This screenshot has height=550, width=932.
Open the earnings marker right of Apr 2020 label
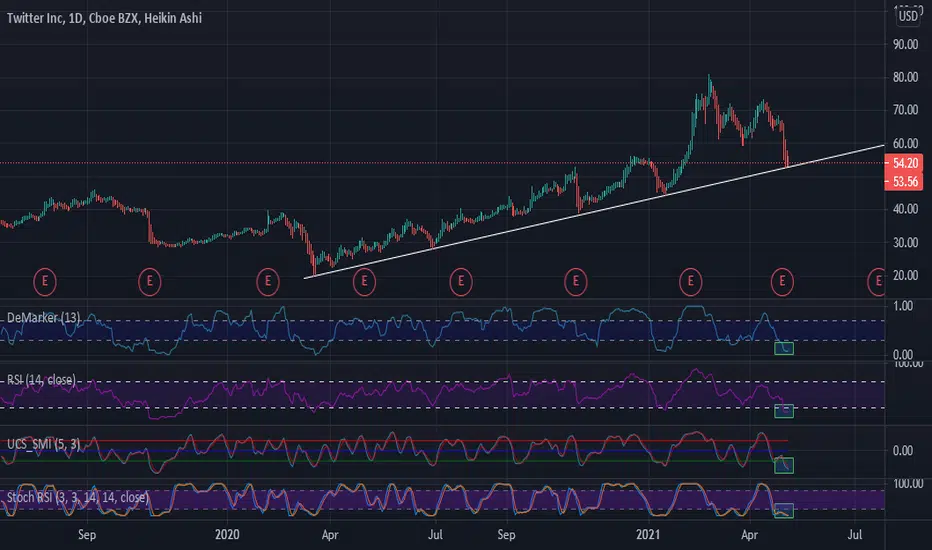coord(364,281)
